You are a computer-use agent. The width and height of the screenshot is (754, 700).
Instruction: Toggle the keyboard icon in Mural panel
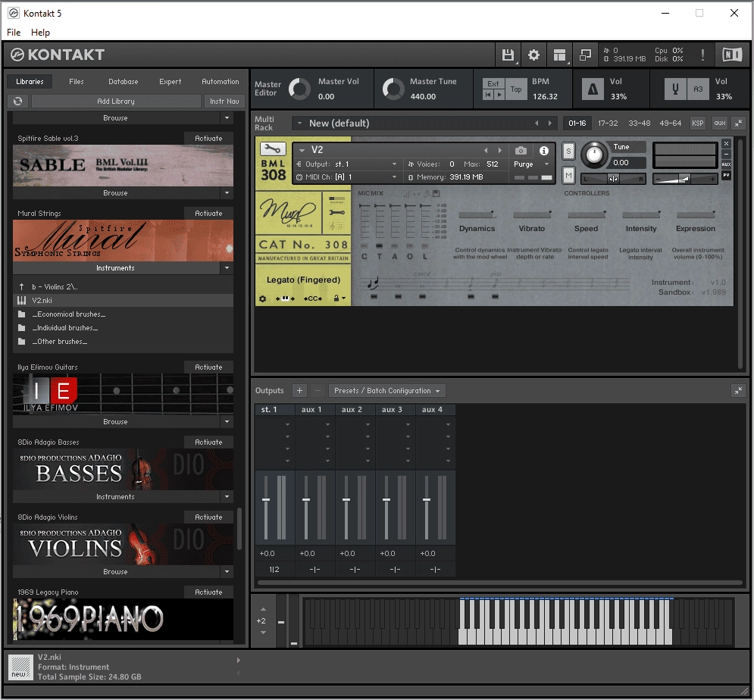(x=285, y=298)
